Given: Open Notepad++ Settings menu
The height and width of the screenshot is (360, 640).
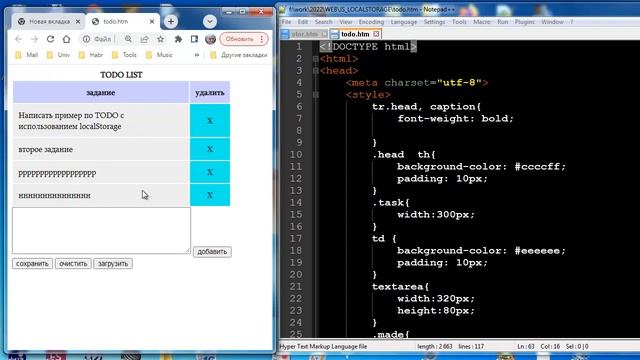Looking at the screenshot, I should (x=434, y=22).
